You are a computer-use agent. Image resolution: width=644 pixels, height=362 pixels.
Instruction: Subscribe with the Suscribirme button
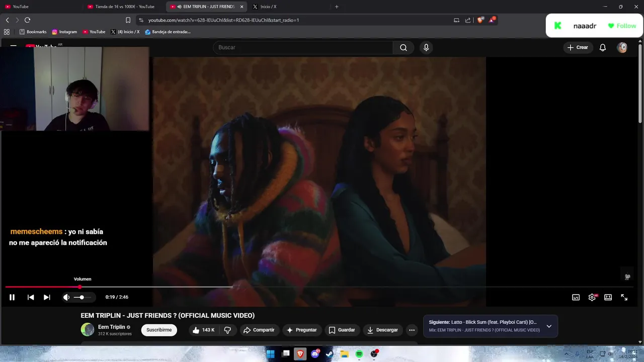pos(159,330)
